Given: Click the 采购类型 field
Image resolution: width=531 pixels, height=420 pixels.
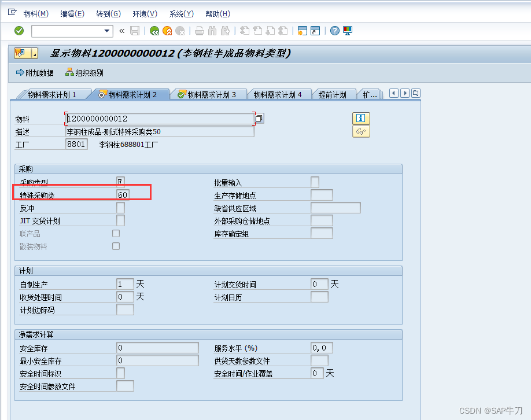Looking at the screenshot, I should point(120,182).
